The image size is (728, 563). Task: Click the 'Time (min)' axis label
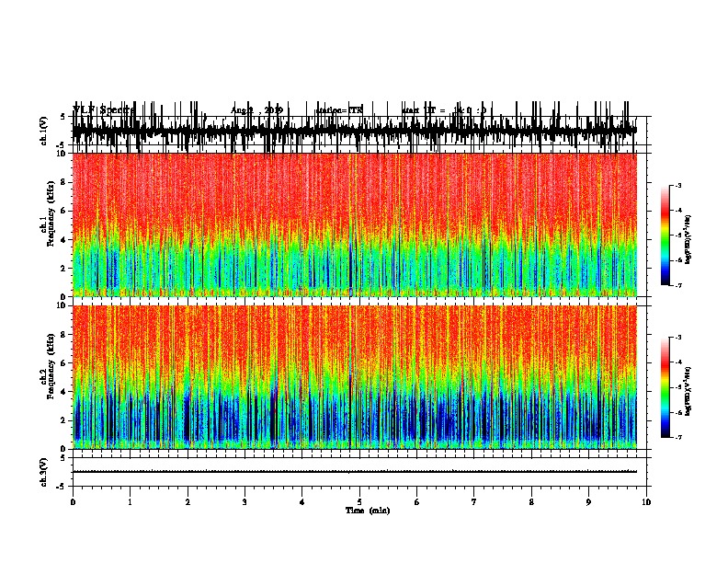pos(368,511)
